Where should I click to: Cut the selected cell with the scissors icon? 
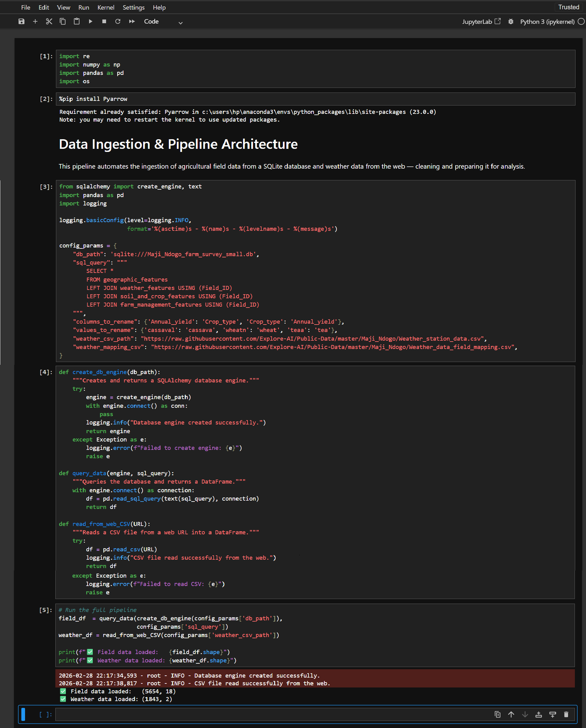(x=49, y=21)
